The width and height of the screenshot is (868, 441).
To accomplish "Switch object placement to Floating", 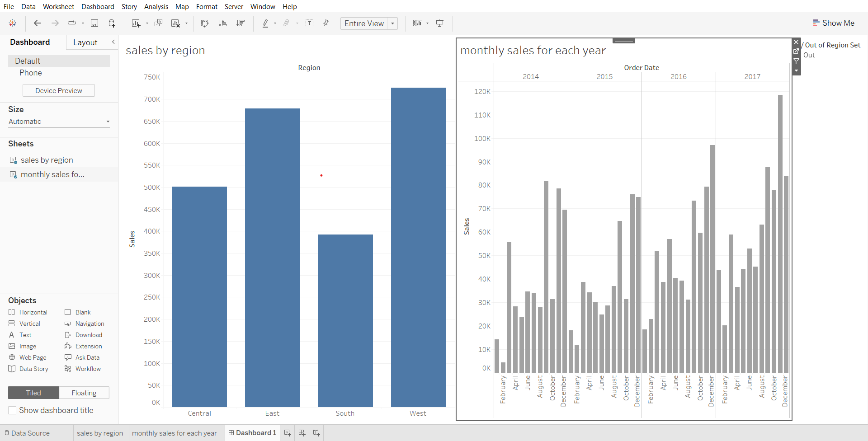I will coord(84,393).
